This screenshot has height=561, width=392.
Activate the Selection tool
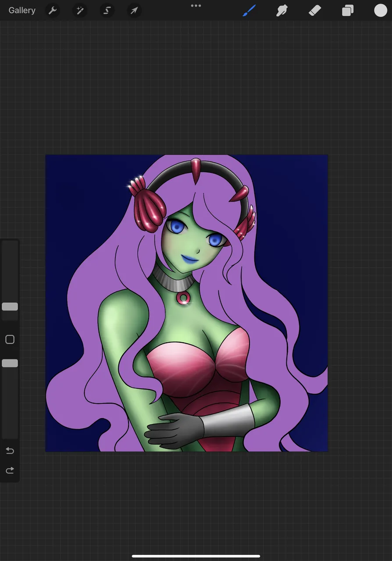click(x=107, y=11)
